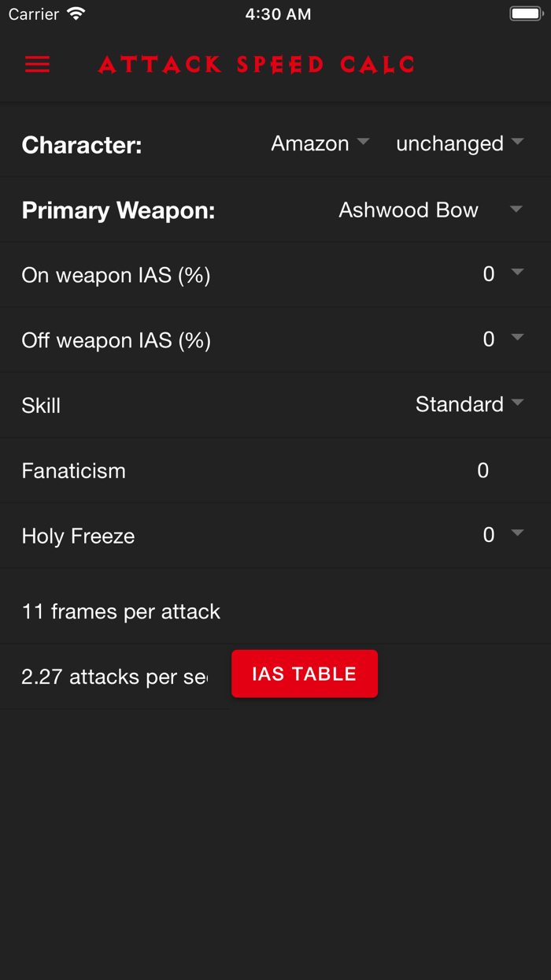
Task: Select the Character row label
Action: pos(81,144)
